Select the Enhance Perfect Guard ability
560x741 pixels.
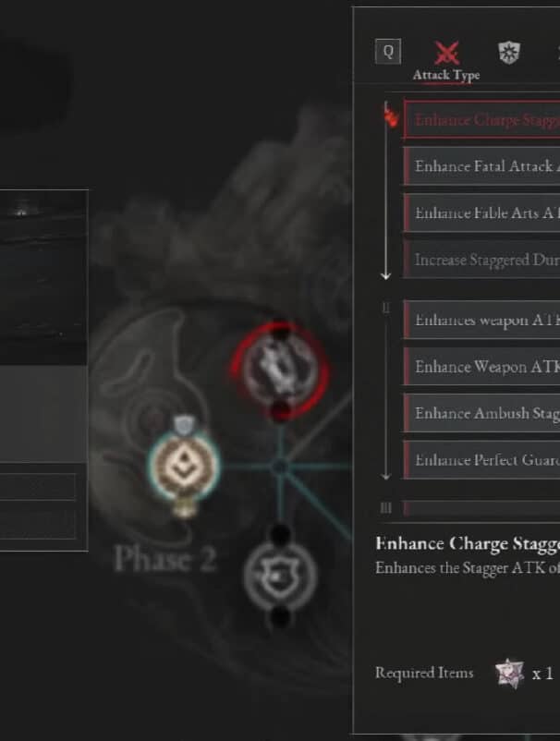tap(481, 460)
